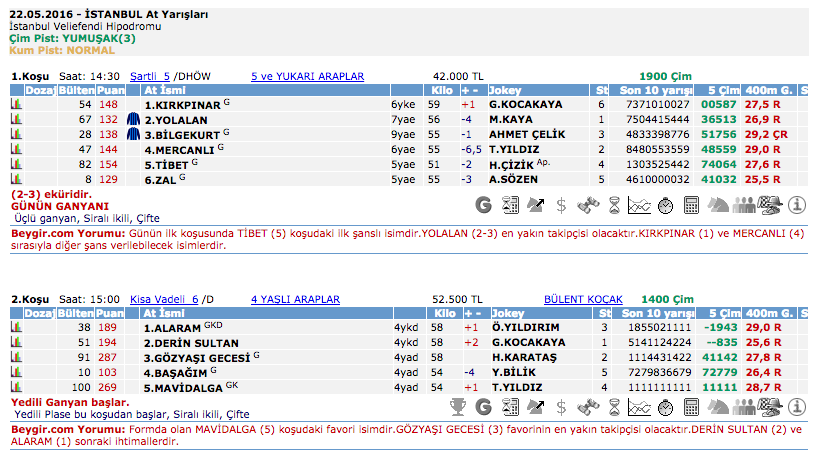823x463 pixels.
Task: Click the '4 YAŞLI ARAPLAR' link
Action: click(x=295, y=299)
